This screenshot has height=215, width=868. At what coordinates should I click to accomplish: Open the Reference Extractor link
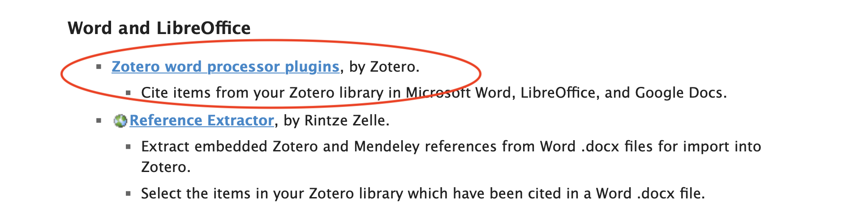(202, 120)
